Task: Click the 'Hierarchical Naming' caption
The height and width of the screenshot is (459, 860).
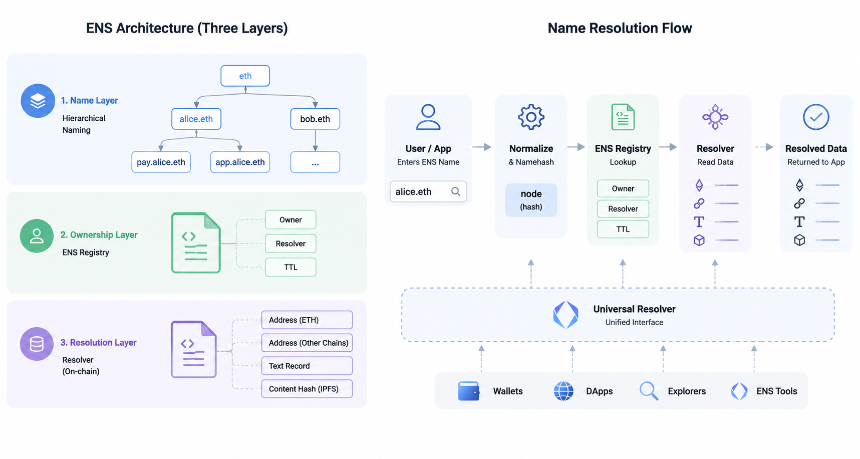Action: click(x=83, y=124)
